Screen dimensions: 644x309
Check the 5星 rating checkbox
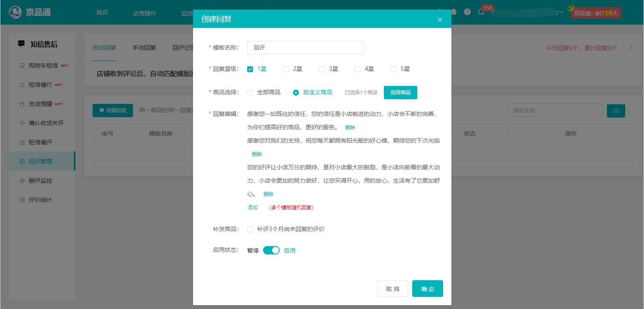(x=393, y=69)
